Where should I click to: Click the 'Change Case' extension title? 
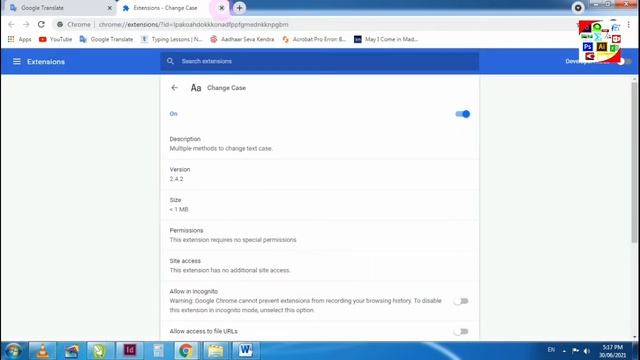(227, 88)
